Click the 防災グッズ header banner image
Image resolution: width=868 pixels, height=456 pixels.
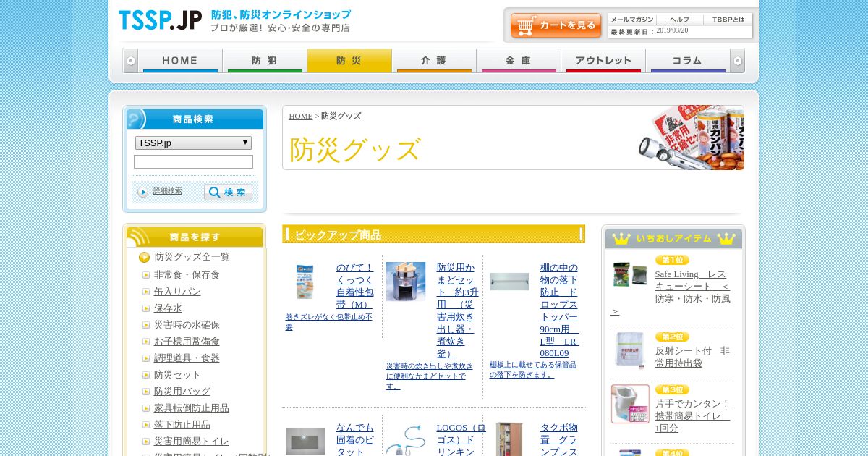tap(692, 138)
